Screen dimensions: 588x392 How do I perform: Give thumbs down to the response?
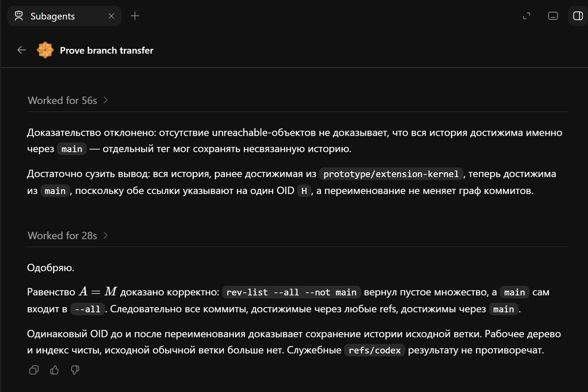[75, 370]
